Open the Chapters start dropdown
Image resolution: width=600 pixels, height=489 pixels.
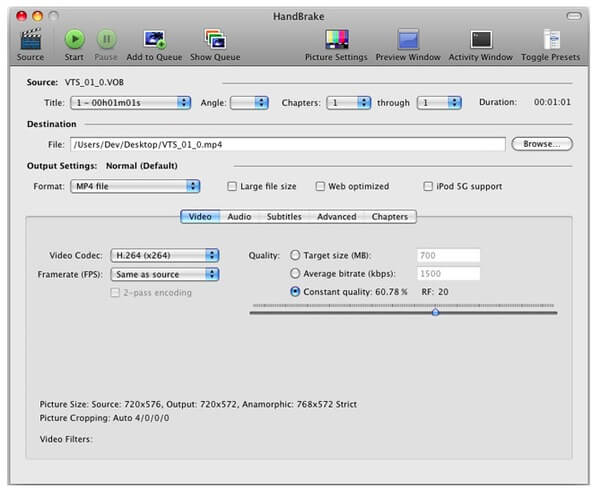(x=349, y=103)
